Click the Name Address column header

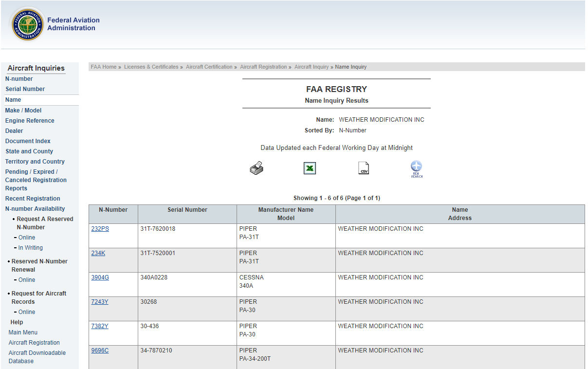(x=460, y=214)
